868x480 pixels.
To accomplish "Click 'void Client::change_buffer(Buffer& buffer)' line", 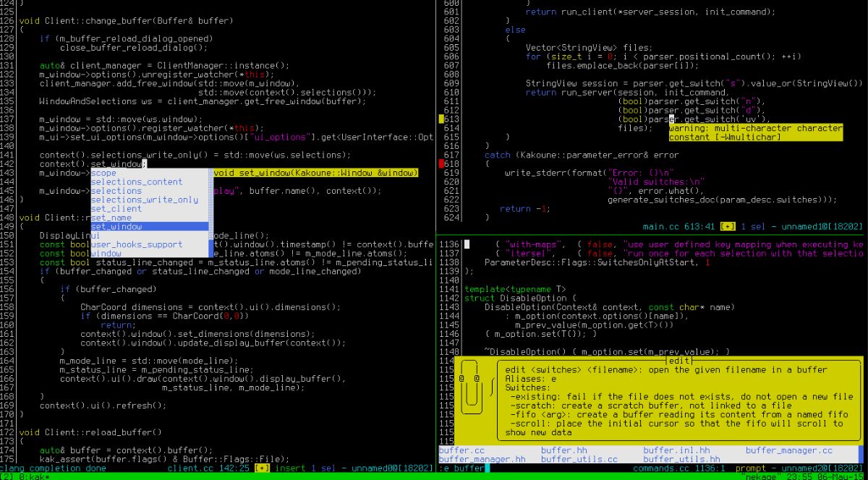I will [x=127, y=20].
